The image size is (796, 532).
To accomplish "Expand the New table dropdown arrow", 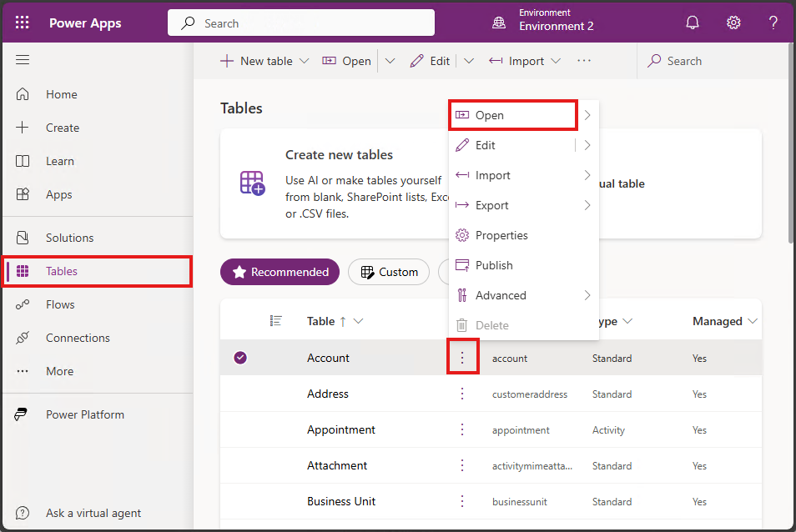I will coord(304,62).
